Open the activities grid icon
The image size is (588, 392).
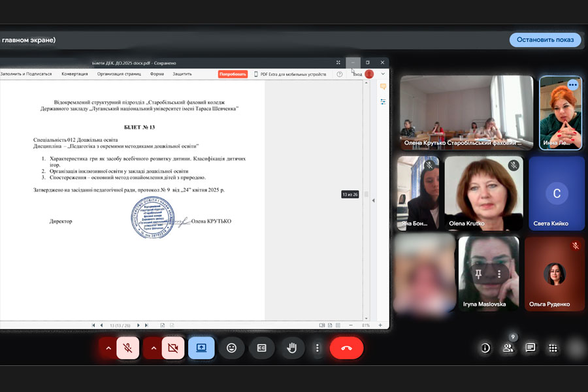553,348
